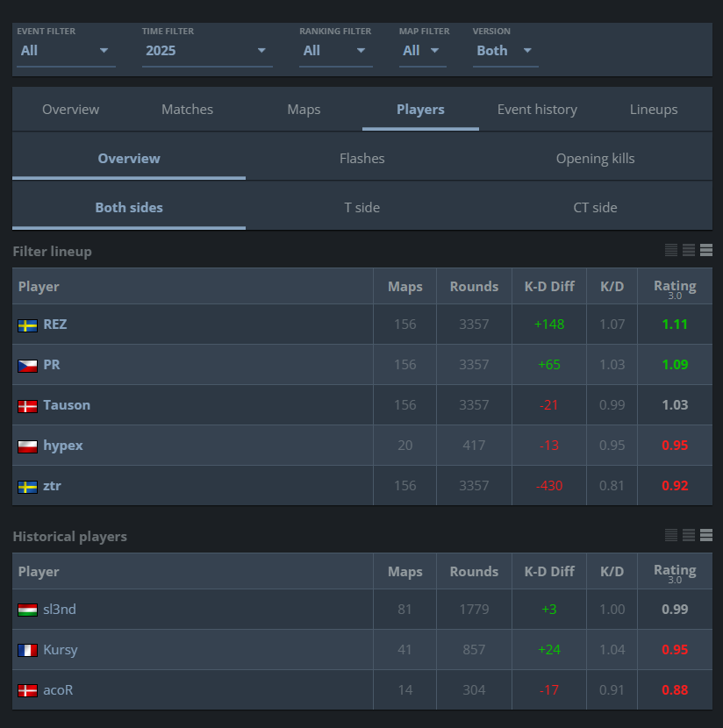Open the Map Filter dropdown
723x728 pixels.
(x=423, y=51)
